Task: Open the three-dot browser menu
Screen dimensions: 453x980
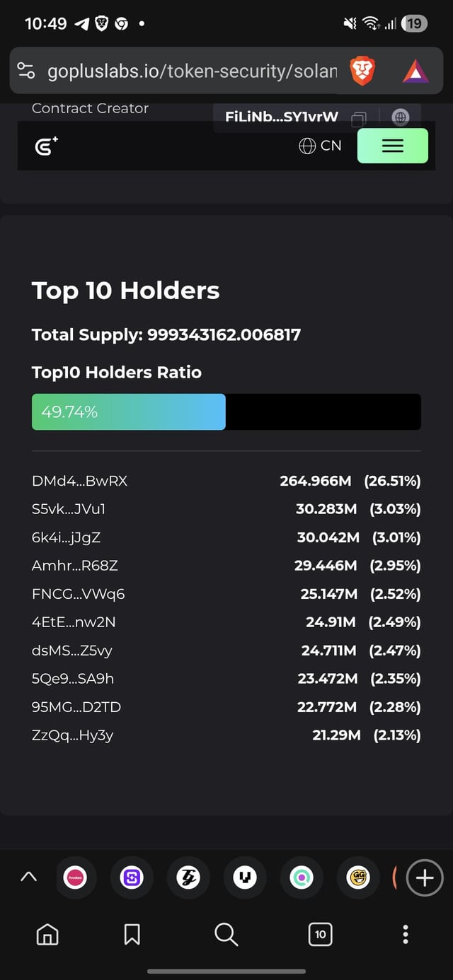Action: tap(405, 935)
